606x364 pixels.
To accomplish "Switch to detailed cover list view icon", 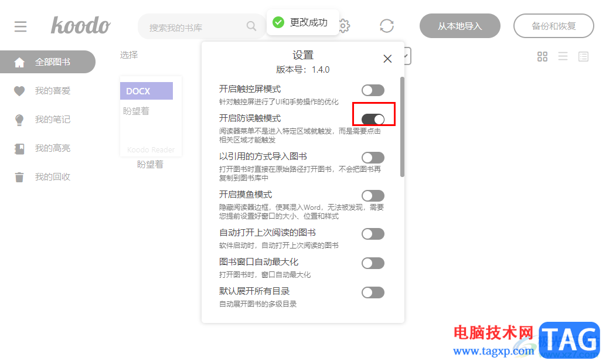I will tap(583, 57).
